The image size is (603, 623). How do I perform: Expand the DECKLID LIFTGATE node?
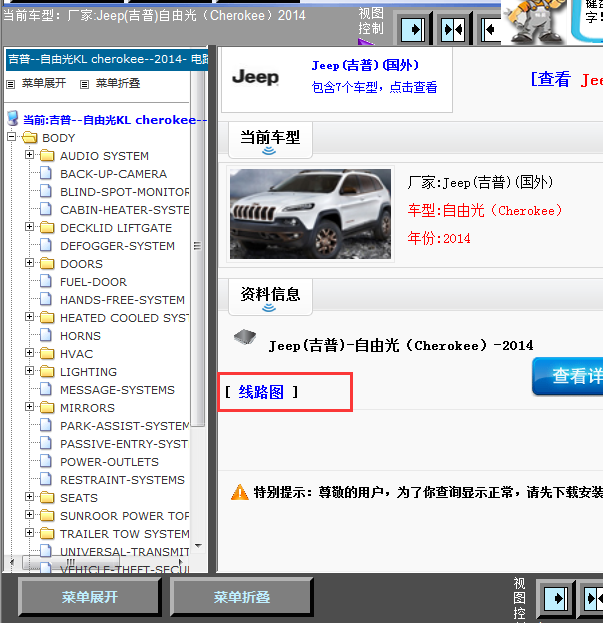coord(29,226)
